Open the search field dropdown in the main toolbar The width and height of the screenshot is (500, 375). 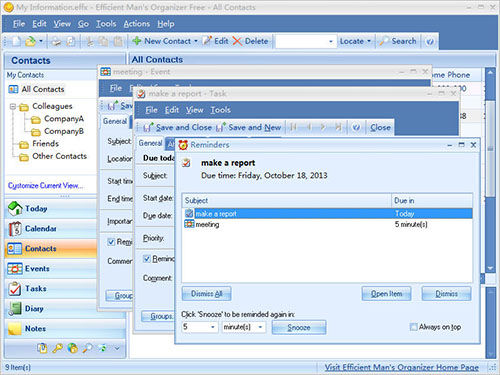click(331, 42)
